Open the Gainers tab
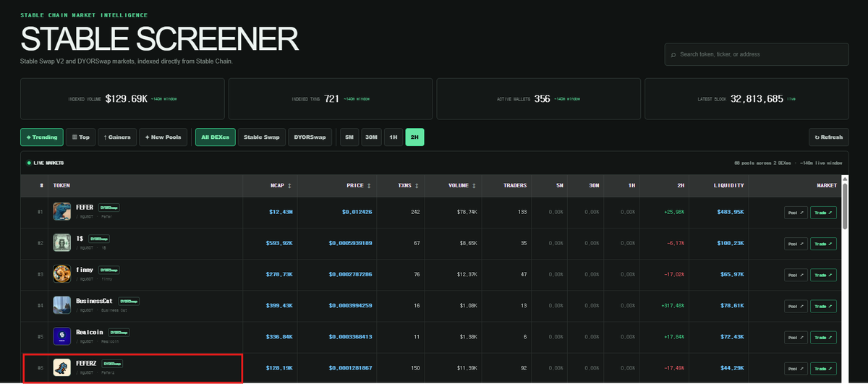This screenshot has height=384, width=868. [x=117, y=137]
